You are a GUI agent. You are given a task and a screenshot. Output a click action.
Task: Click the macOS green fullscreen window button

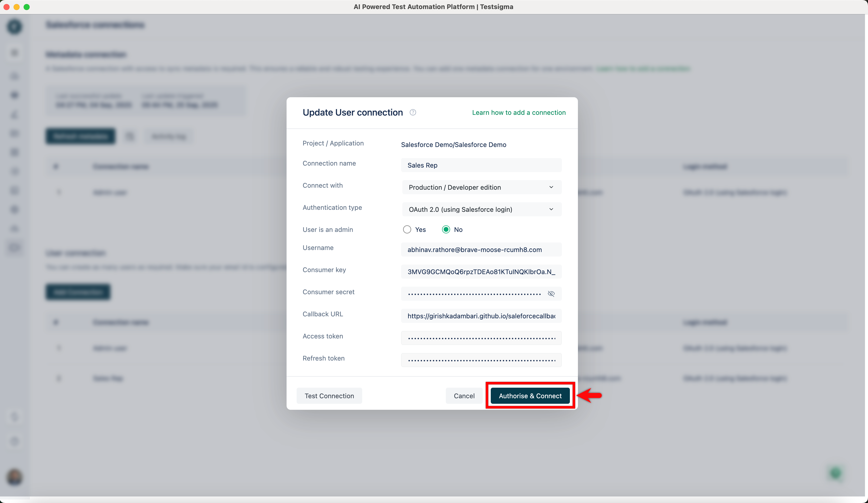click(x=27, y=7)
